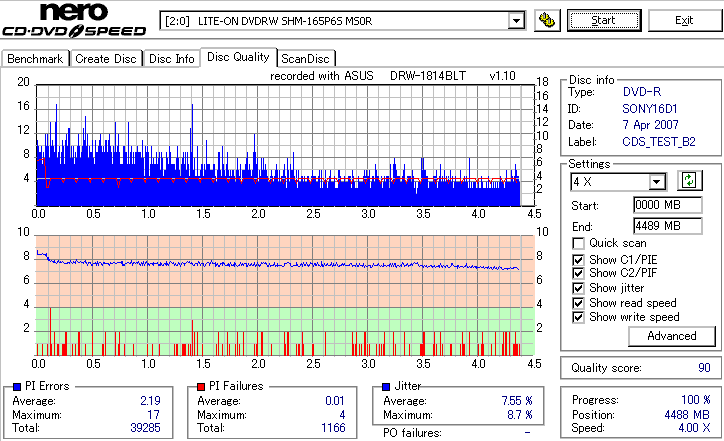724x441 pixels.
Task: Click the Exit button
Action: [684, 20]
